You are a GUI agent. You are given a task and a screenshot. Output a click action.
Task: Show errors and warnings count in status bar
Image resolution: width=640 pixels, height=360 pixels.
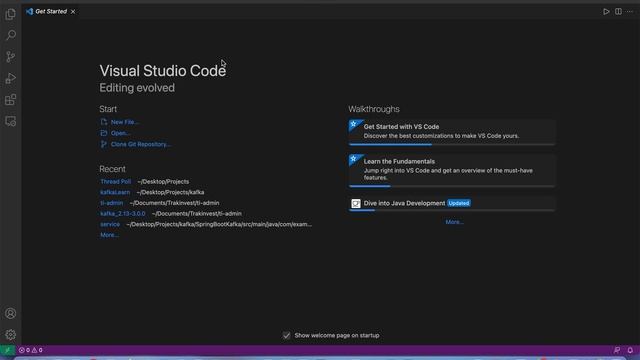click(x=31, y=350)
